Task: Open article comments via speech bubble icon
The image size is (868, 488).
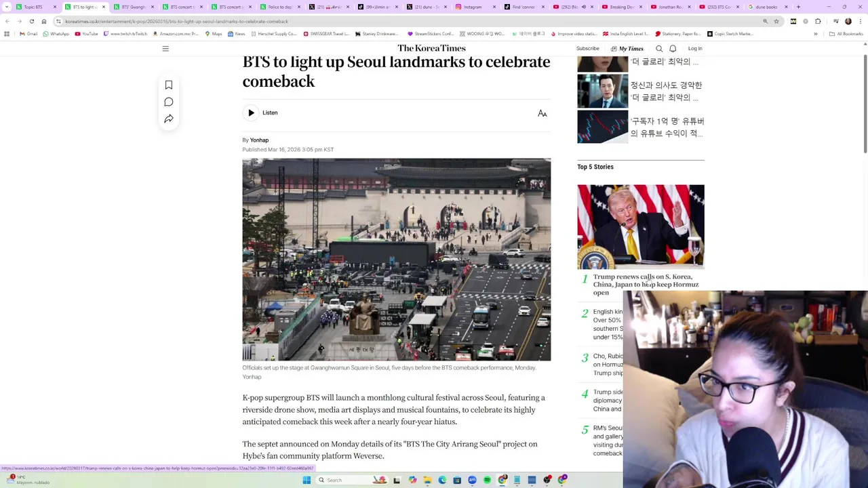Action: coord(169,102)
